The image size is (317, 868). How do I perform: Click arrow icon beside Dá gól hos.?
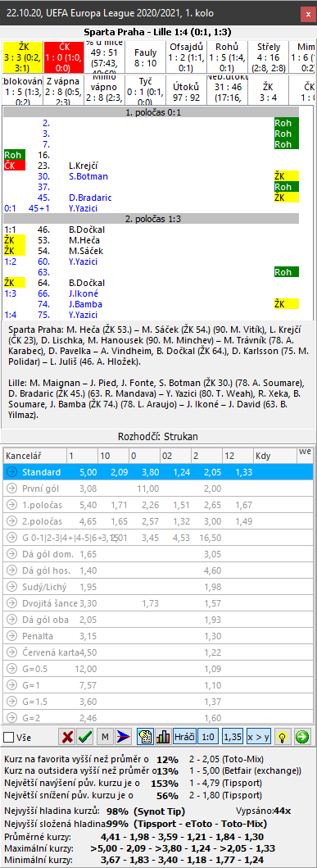pyautogui.click(x=12, y=570)
